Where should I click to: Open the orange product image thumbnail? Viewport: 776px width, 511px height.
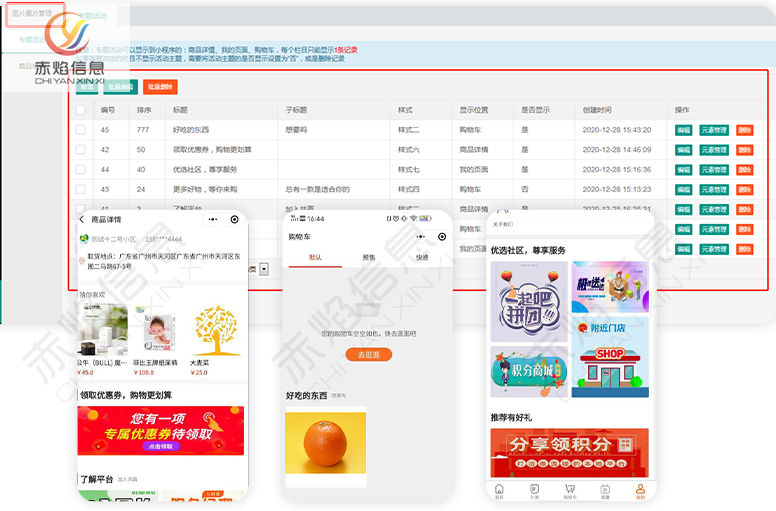325,447
